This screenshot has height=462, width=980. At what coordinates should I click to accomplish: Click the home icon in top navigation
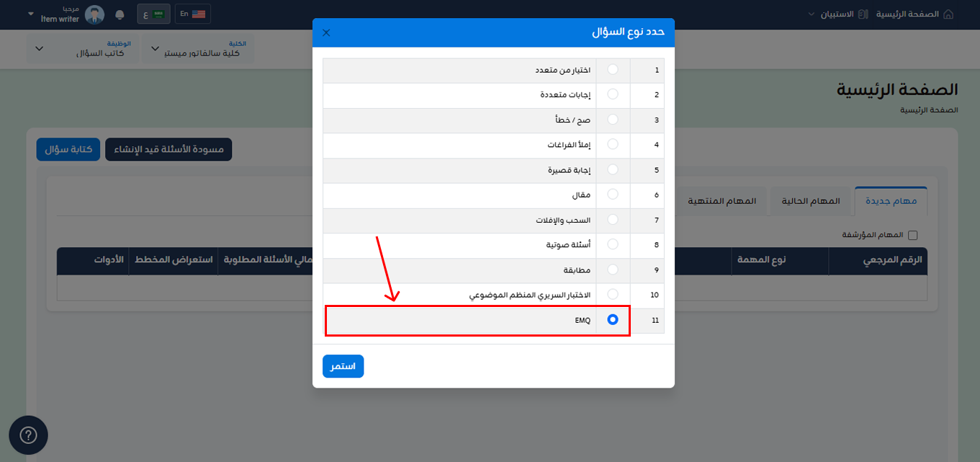click(948, 14)
